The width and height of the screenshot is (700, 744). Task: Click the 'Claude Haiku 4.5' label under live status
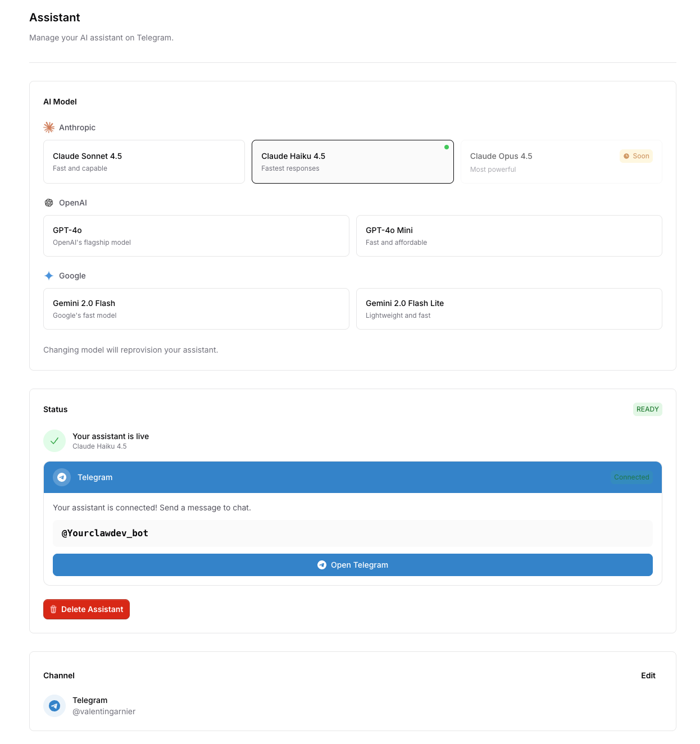click(99, 446)
